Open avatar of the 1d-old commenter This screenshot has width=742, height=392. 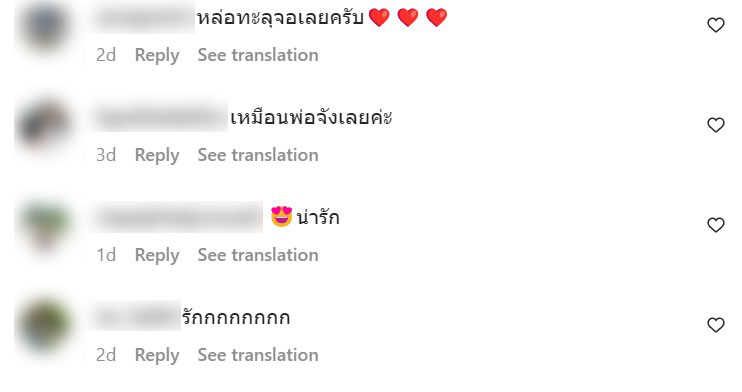[x=44, y=225]
